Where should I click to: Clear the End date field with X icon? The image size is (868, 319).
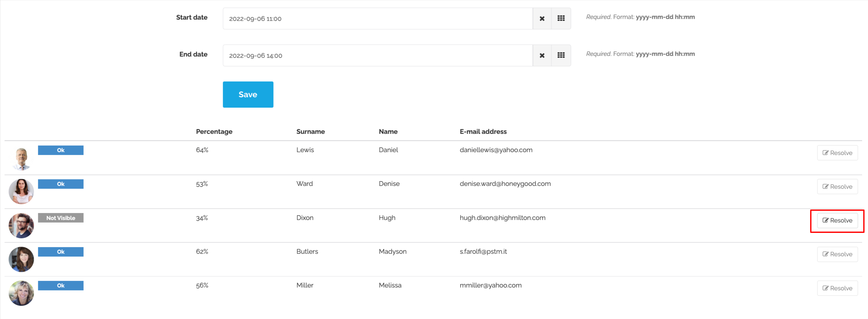pos(542,56)
